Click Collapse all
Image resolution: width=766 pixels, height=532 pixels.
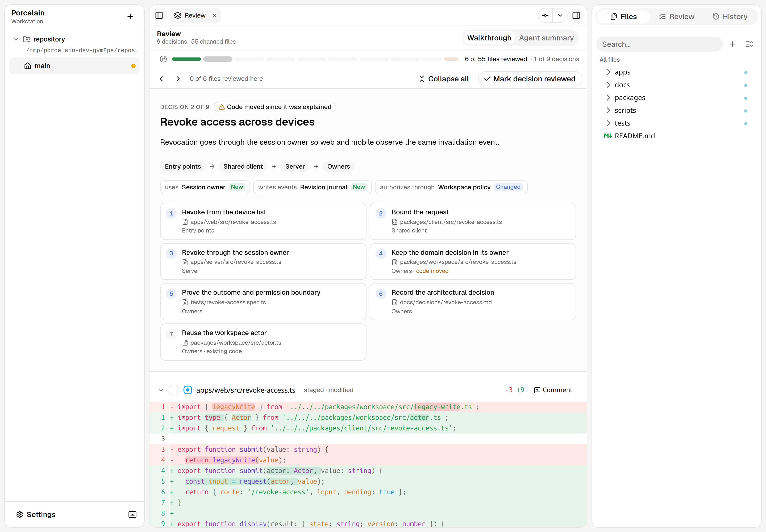click(x=444, y=79)
